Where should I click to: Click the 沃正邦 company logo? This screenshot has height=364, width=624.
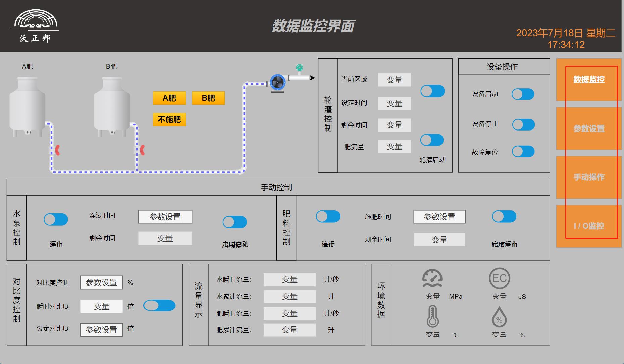click(35, 26)
